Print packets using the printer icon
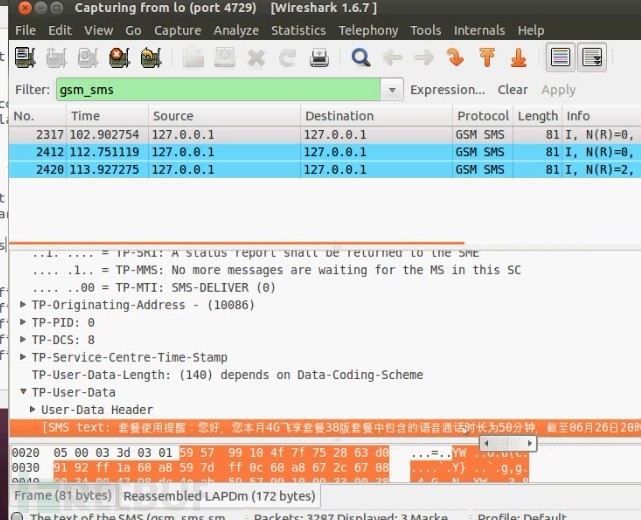 click(x=319, y=57)
